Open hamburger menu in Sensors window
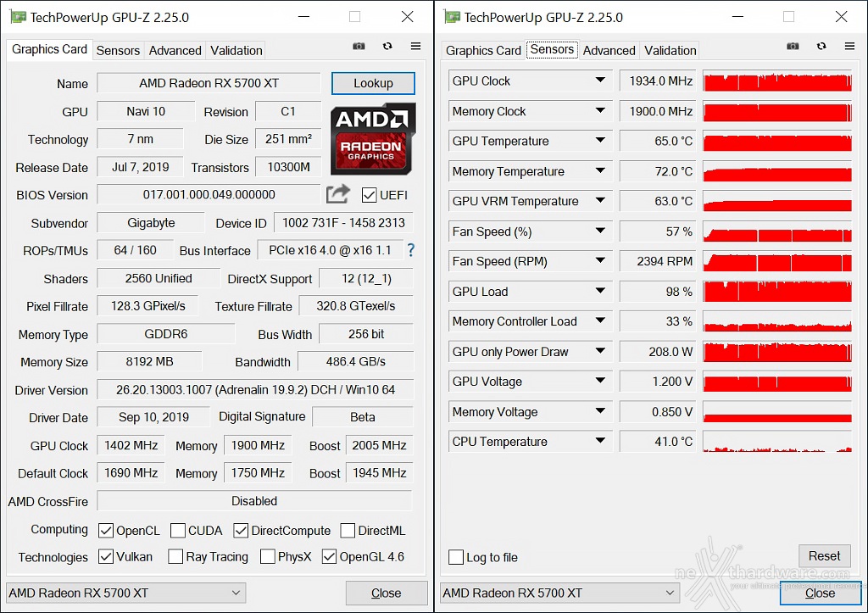 coord(849,46)
